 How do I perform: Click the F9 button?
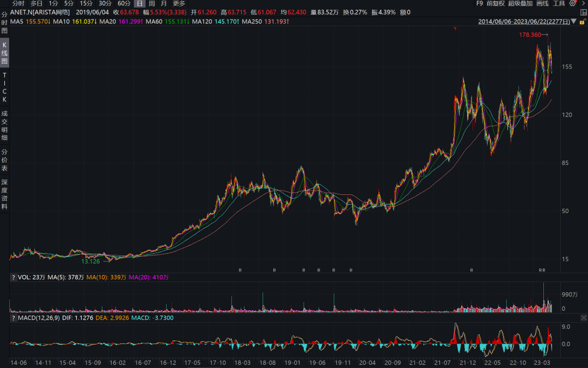pos(480,3)
